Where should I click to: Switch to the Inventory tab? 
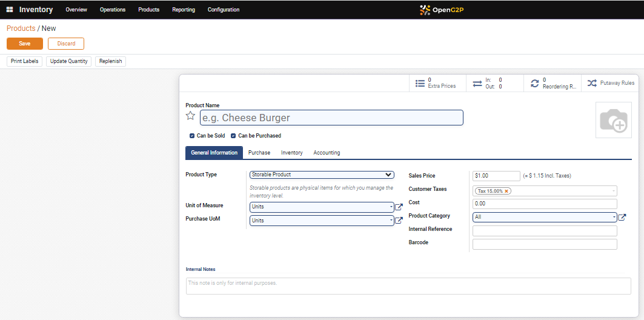click(292, 153)
